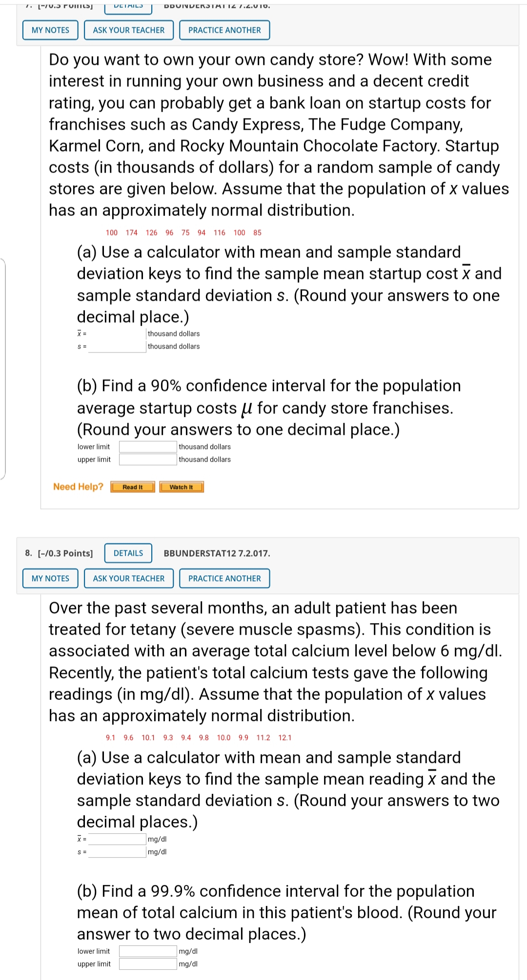The image size is (527, 980).
Task: Select PRACTICE ANOTHER for the calcium question
Action: [224, 578]
